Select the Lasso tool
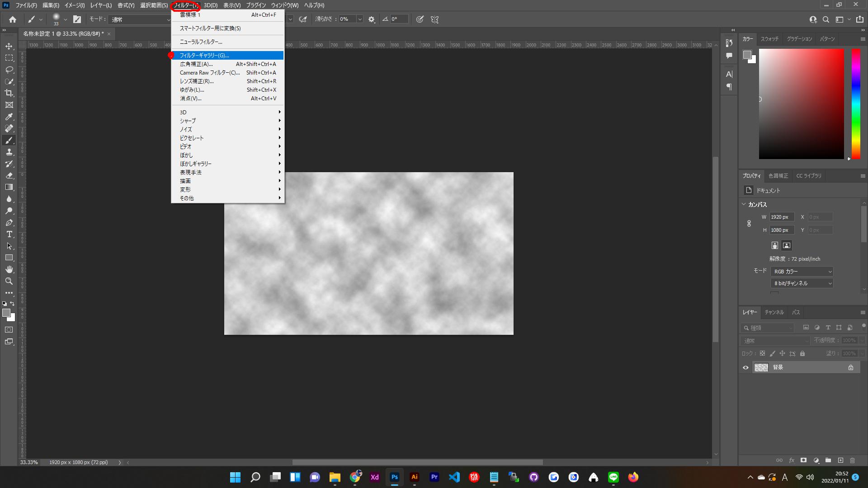Screen dimensions: 868x488 tap(9, 70)
